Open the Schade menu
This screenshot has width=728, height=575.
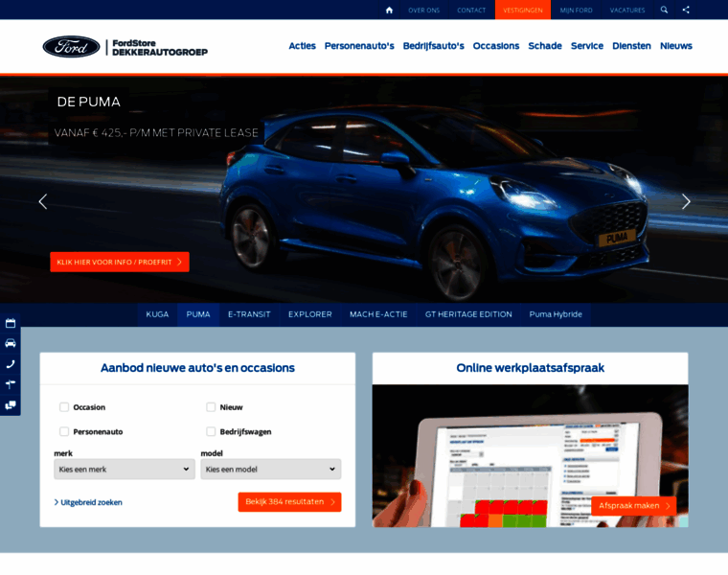545,46
